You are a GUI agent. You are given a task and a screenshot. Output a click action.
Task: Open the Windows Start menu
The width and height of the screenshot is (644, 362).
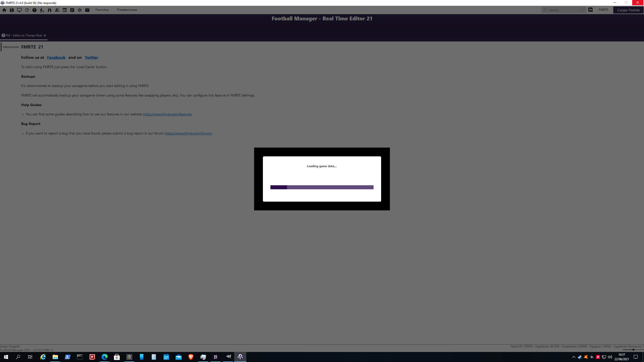(6, 357)
